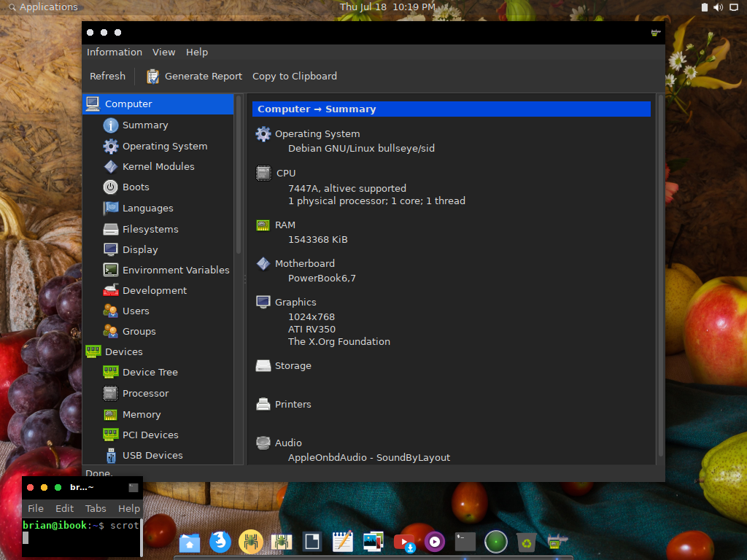Click the 'ATI RV350' graphics text
Image resolution: width=747 pixels, height=560 pixels.
pos(311,329)
